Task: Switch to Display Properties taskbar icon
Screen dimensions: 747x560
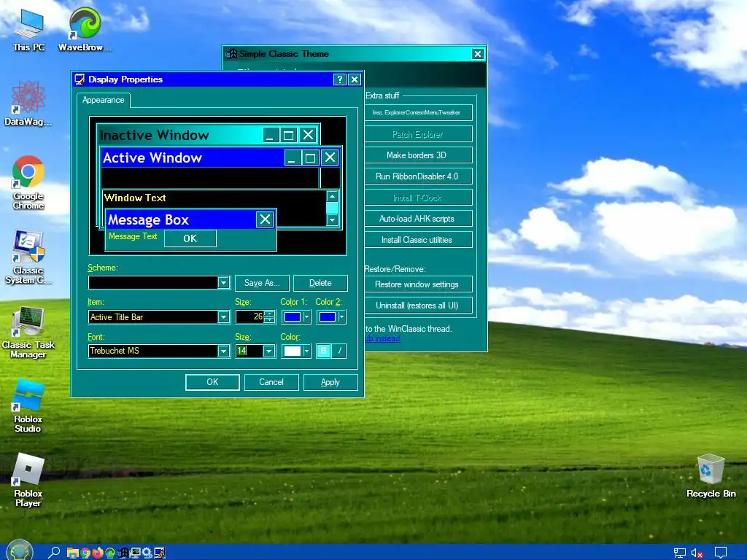Action: click(160, 553)
